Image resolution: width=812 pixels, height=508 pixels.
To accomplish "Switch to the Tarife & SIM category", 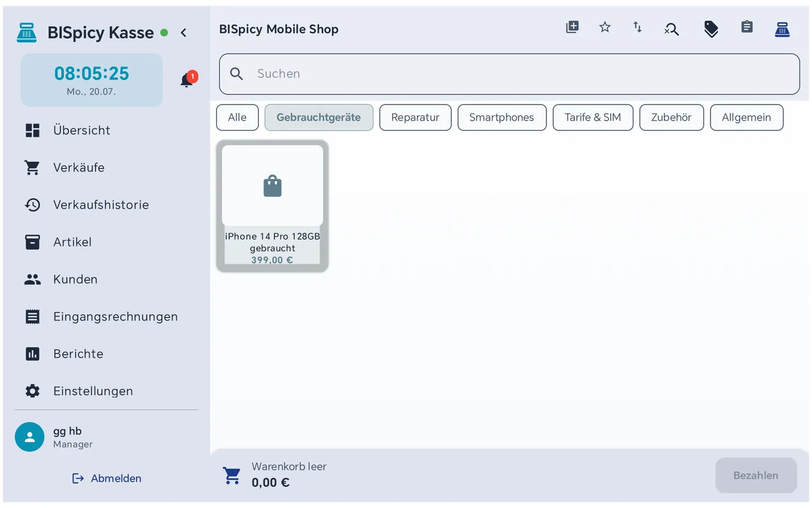I will tap(593, 117).
